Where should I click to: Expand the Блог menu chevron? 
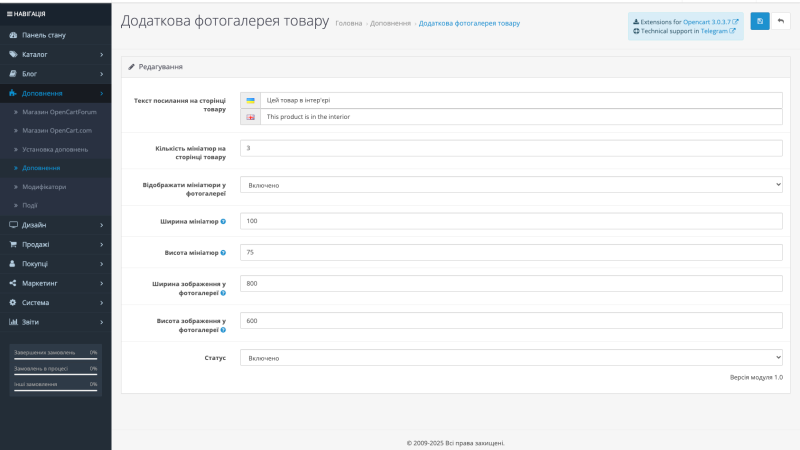[x=102, y=74]
